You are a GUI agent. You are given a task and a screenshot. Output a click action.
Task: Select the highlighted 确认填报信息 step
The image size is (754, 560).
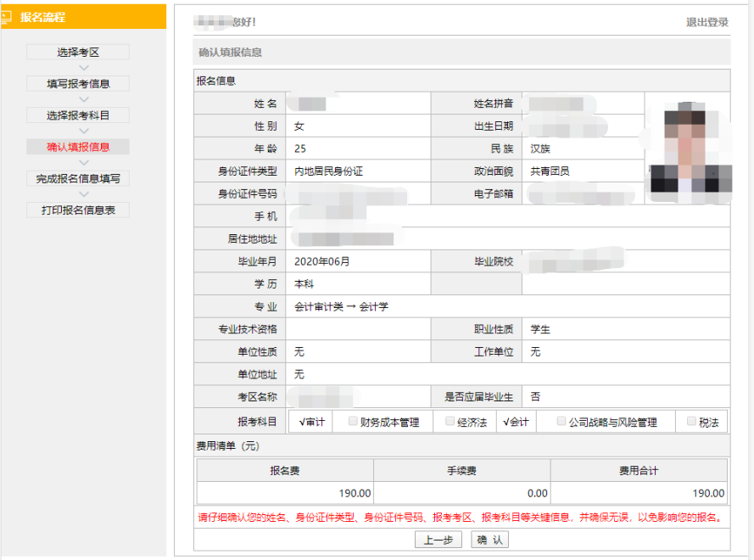76,146
